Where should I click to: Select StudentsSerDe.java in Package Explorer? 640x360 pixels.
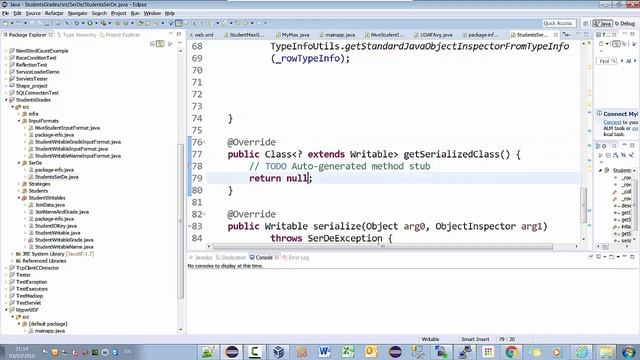[56, 177]
